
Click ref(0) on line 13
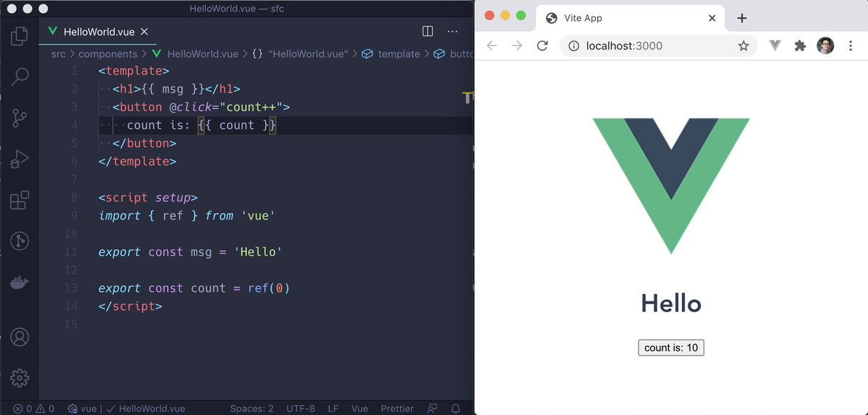(269, 288)
